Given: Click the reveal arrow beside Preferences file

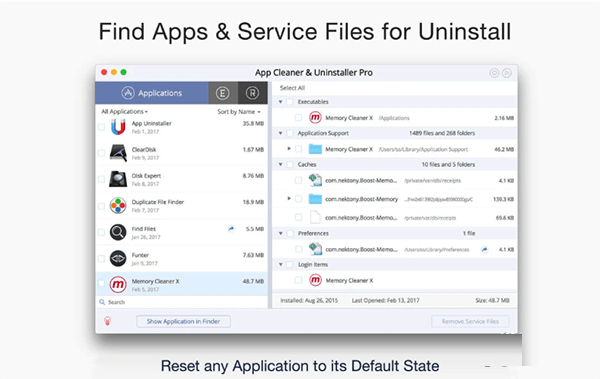Looking at the screenshot, I should tap(484, 250).
